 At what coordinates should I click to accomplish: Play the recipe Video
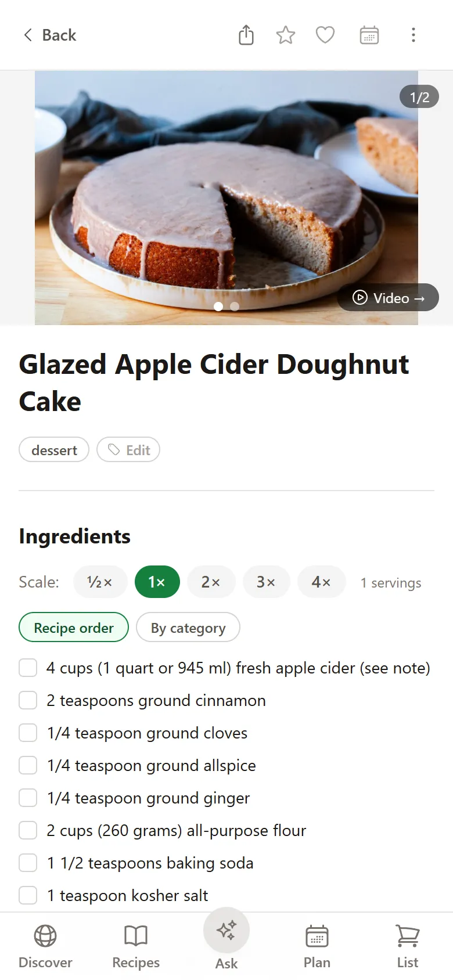[x=387, y=298]
